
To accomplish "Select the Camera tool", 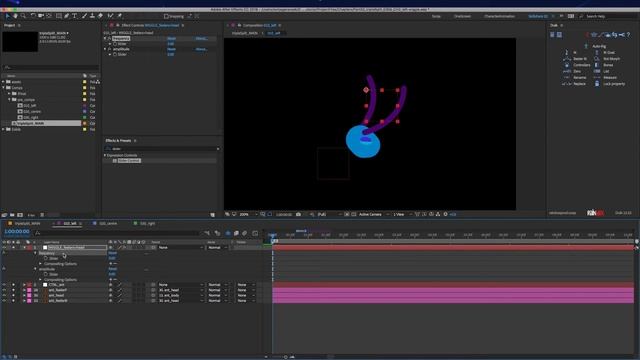I will [41, 16].
